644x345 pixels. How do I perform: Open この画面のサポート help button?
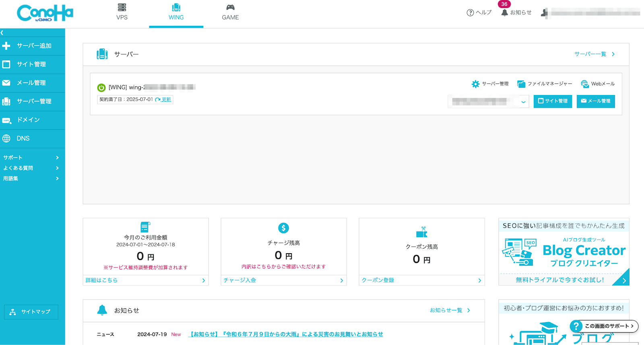604,326
